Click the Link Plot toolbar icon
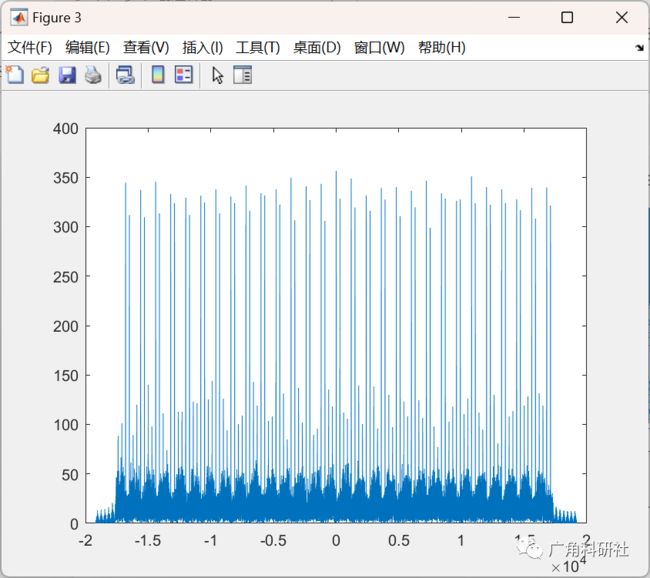Viewport: 650px width, 578px height. [x=125, y=75]
